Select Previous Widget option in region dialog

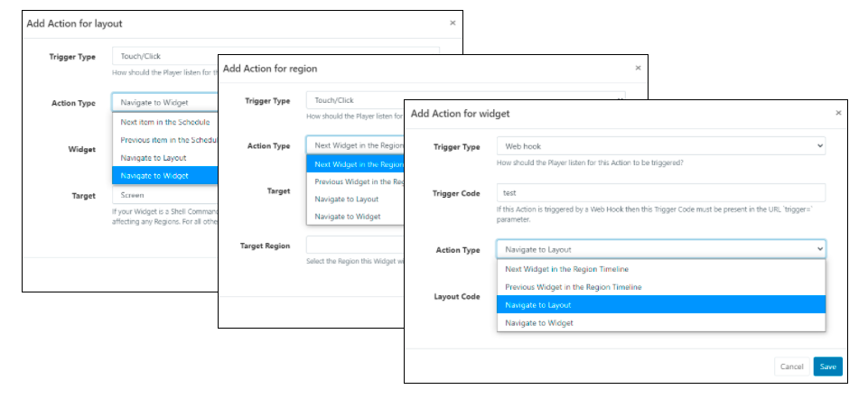pos(355,181)
